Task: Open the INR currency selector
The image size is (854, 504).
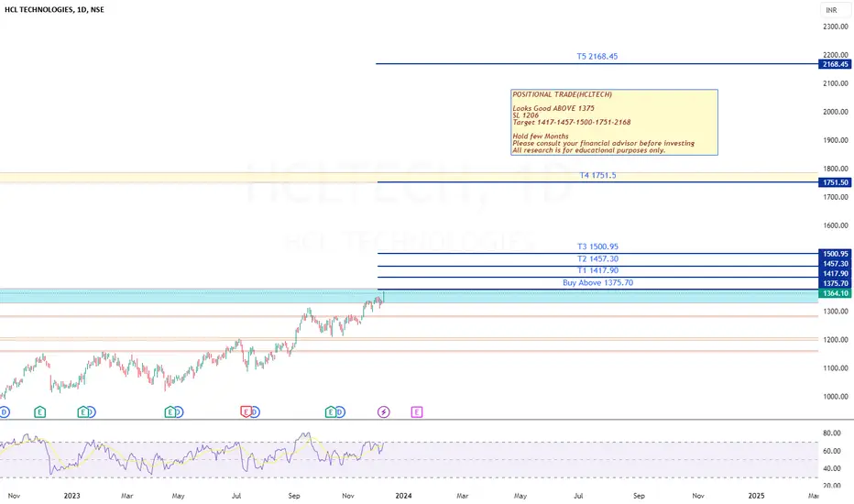Action: pyautogui.click(x=835, y=10)
